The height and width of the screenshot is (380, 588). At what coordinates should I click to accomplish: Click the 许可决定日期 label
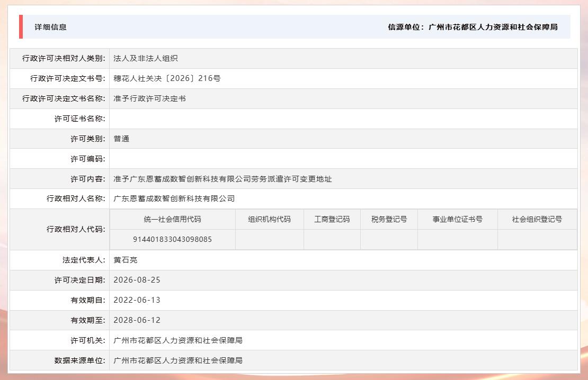click(x=79, y=281)
